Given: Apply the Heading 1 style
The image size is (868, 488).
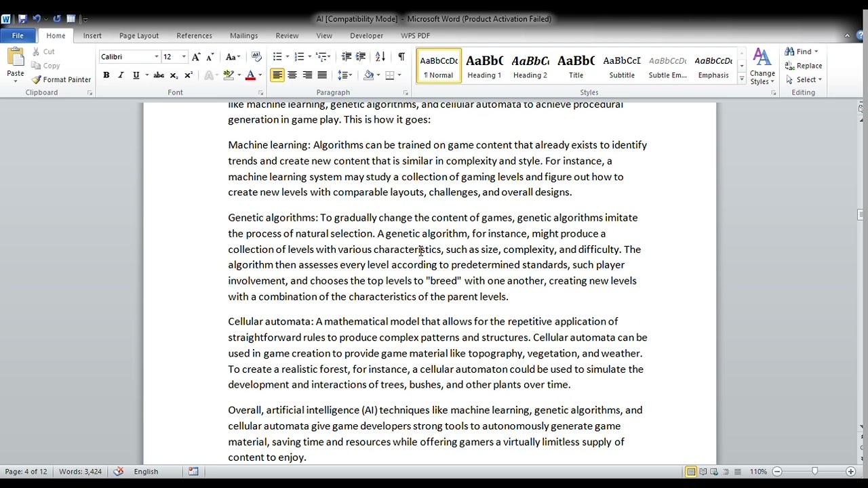Looking at the screenshot, I should pos(484,66).
